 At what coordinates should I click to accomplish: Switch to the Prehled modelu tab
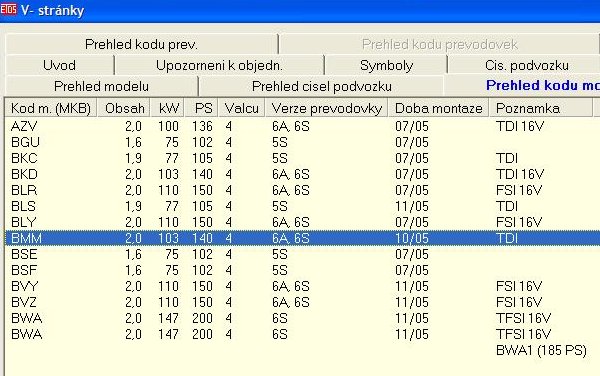point(101,86)
